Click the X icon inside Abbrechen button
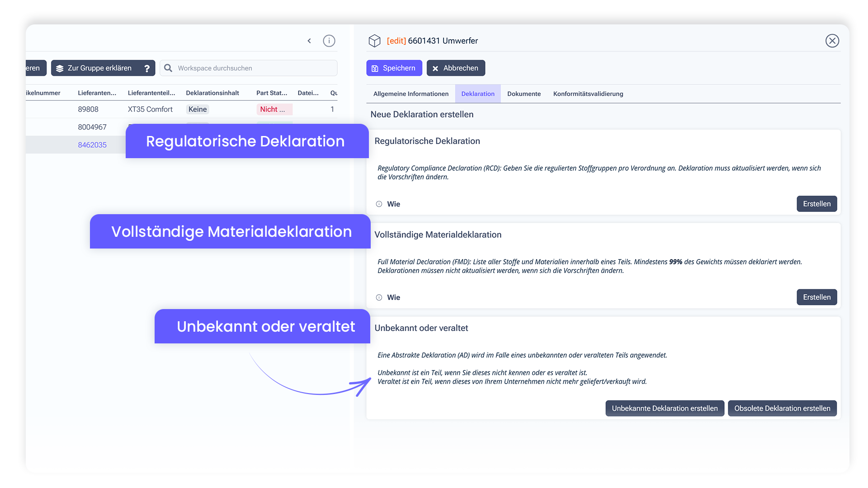This screenshot has width=868, height=488. pos(435,68)
